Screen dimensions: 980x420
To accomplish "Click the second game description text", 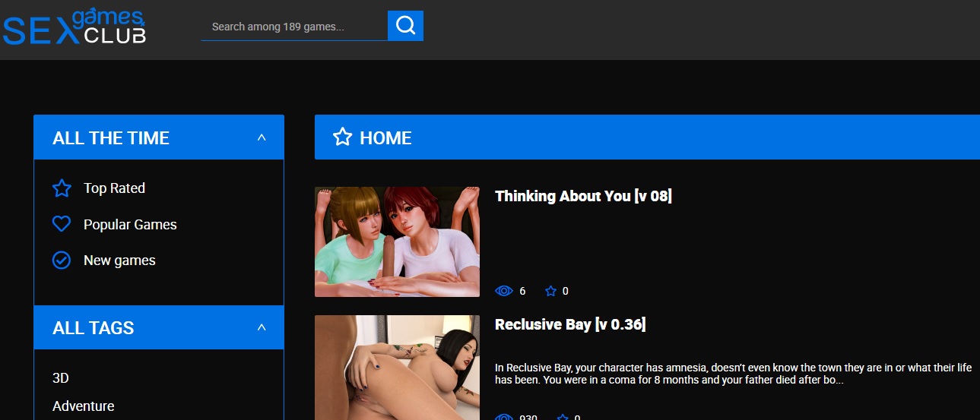I will (x=733, y=374).
